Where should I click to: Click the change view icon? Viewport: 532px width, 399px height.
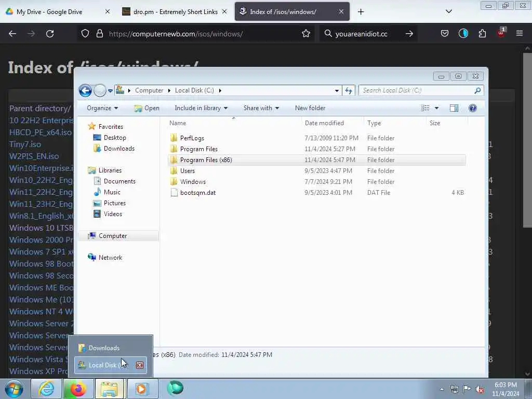pos(425,108)
